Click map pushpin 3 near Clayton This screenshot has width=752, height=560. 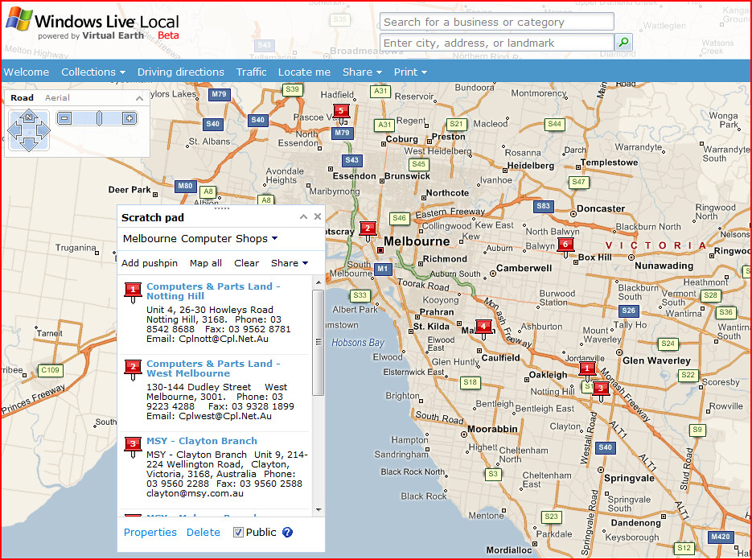601,391
